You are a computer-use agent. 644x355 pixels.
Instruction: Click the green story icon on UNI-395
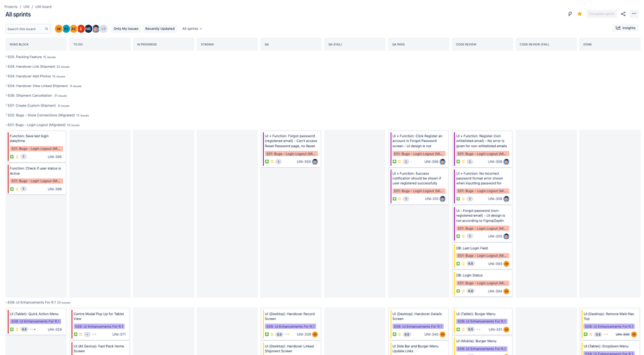pyautogui.click(x=12, y=157)
